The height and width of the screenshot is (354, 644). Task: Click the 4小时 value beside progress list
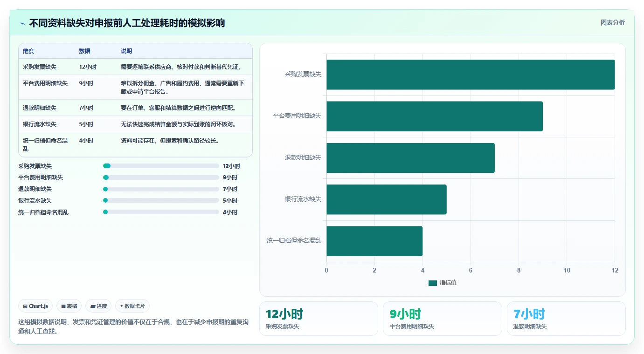(230, 212)
